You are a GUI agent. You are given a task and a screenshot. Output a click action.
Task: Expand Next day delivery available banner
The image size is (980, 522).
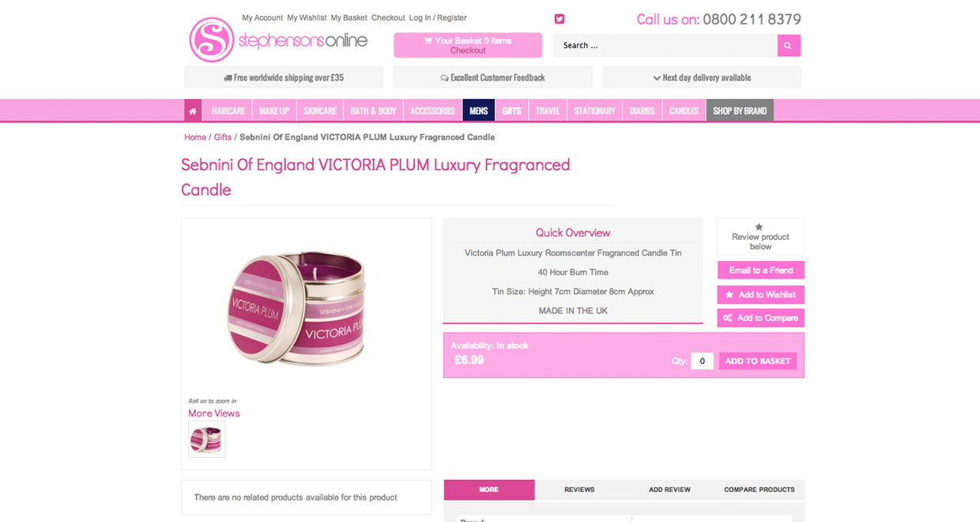tap(702, 78)
